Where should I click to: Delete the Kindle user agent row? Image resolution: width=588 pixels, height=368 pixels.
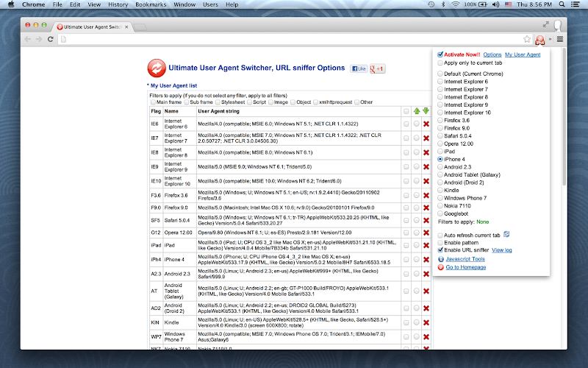pos(426,322)
